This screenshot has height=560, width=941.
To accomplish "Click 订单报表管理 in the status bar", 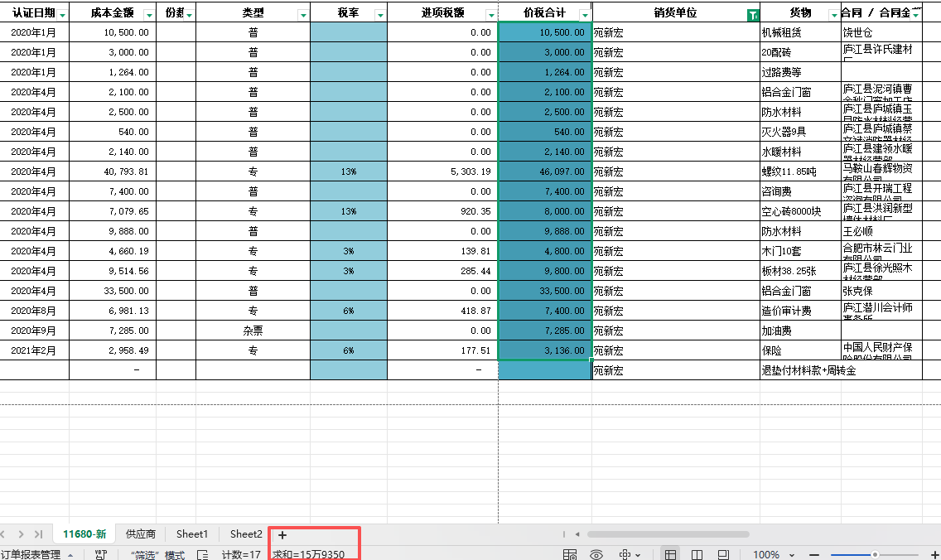I will [x=31, y=555].
